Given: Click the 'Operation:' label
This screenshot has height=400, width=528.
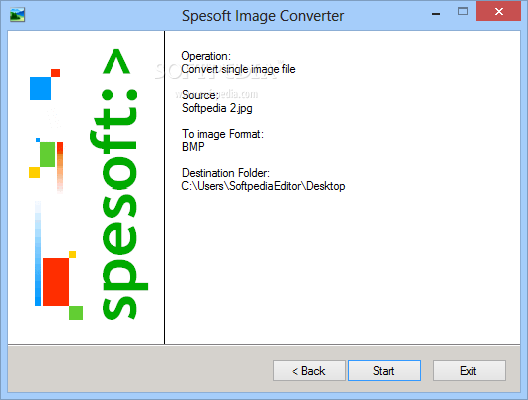Looking at the screenshot, I should point(206,56).
